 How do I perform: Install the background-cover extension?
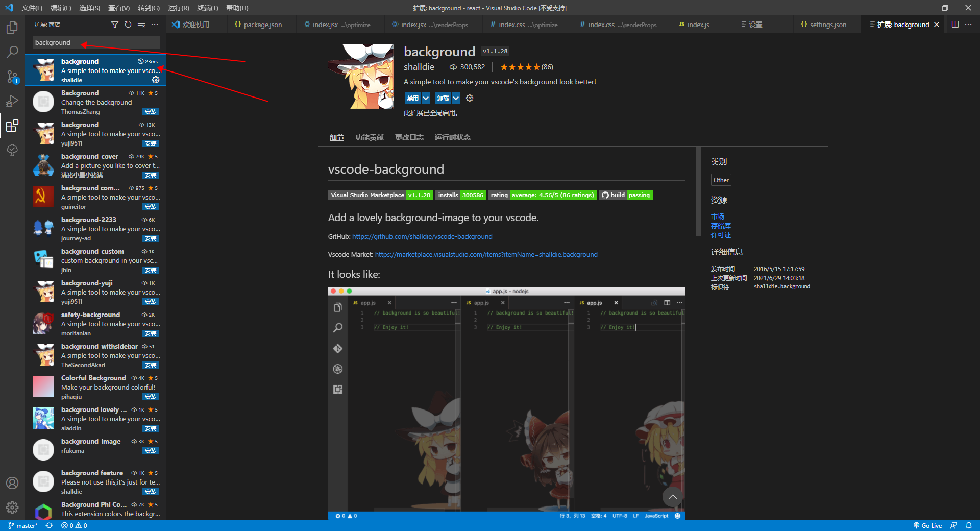coord(151,175)
